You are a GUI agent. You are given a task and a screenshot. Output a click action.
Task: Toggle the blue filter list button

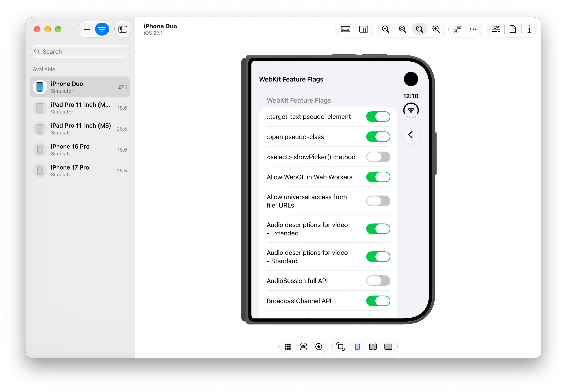[x=102, y=30]
